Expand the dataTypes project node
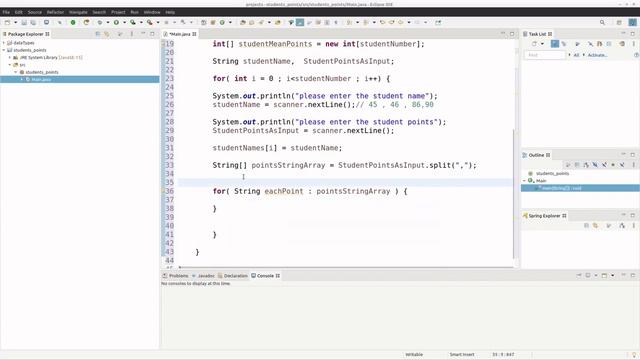 pos(4,43)
